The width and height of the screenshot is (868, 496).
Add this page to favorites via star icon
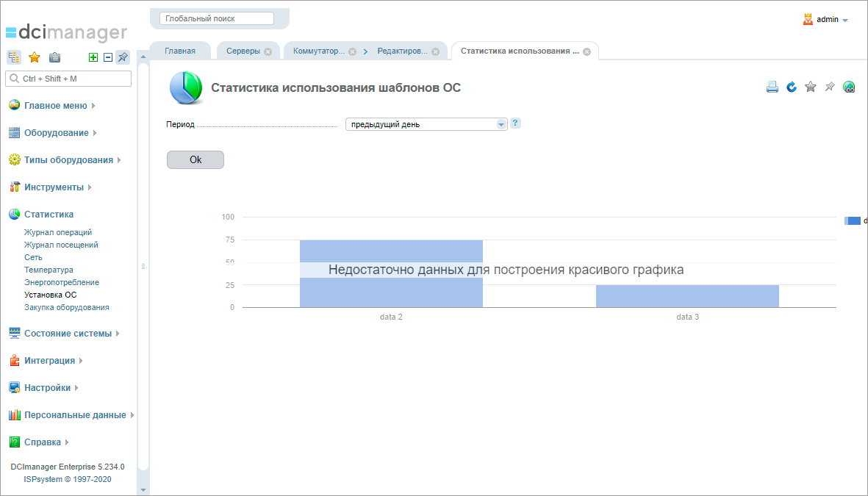(x=811, y=86)
